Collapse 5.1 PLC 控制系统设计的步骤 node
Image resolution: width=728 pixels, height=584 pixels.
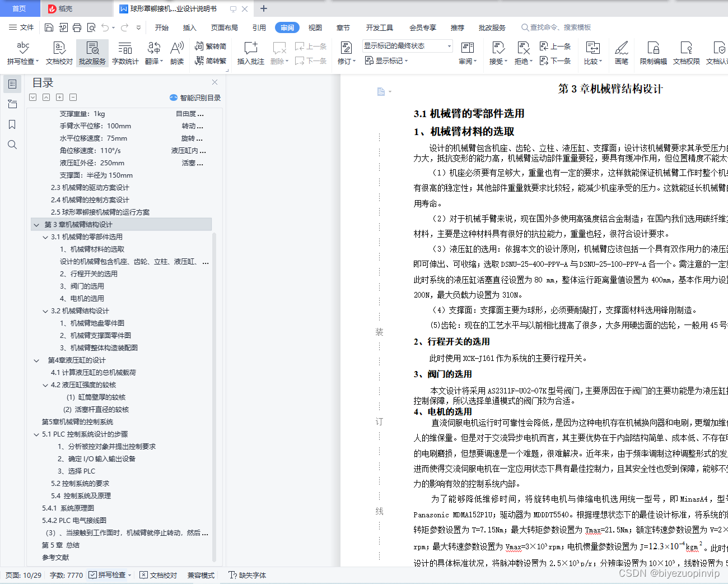coord(36,434)
